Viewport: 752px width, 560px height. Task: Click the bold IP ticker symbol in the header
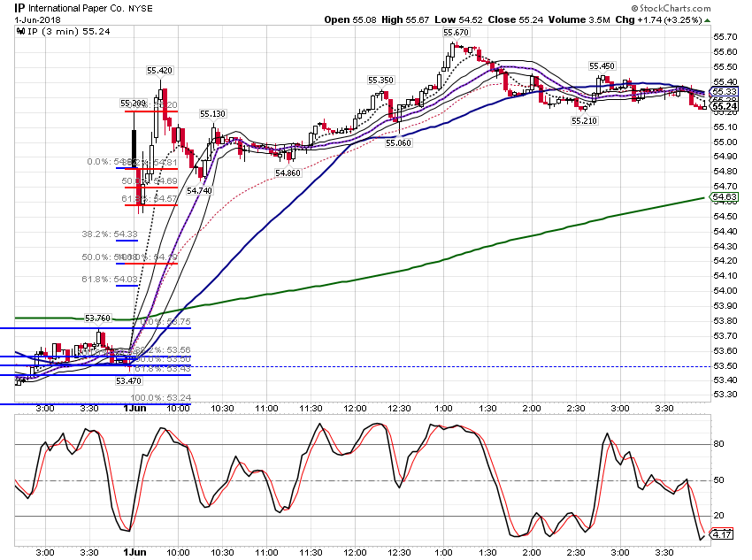[19, 8]
